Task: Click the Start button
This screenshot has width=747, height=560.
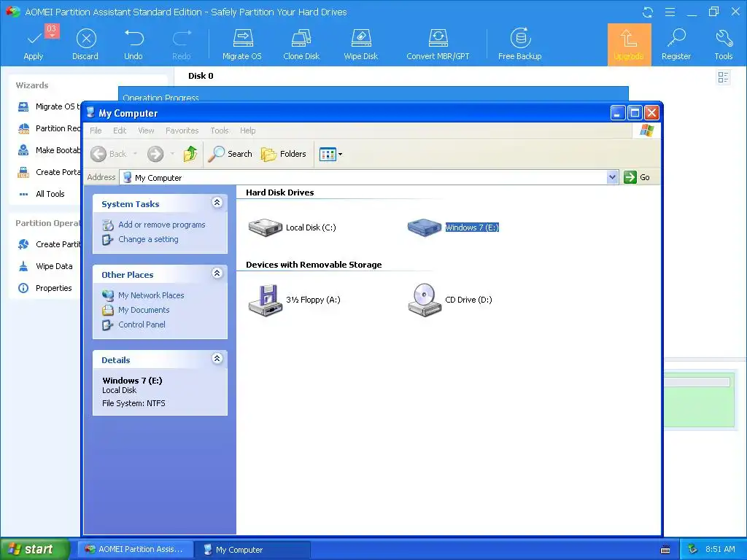Action: (x=34, y=549)
